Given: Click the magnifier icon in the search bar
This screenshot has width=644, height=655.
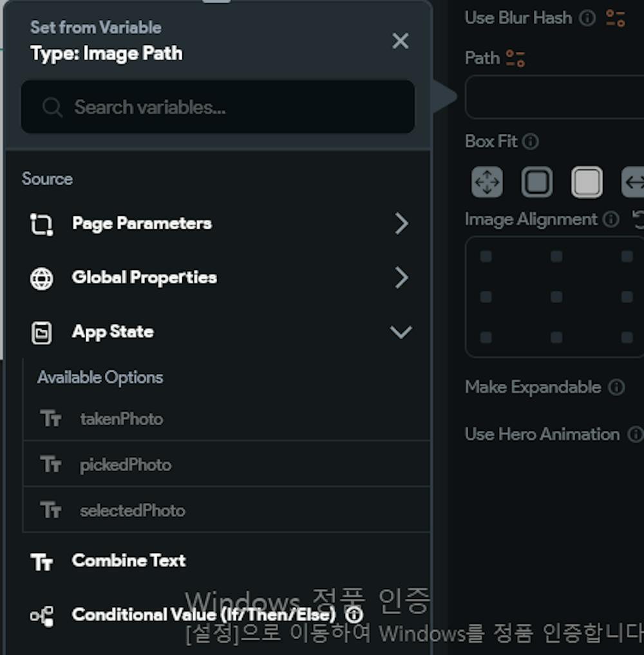Looking at the screenshot, I should [x=52, y=107].
